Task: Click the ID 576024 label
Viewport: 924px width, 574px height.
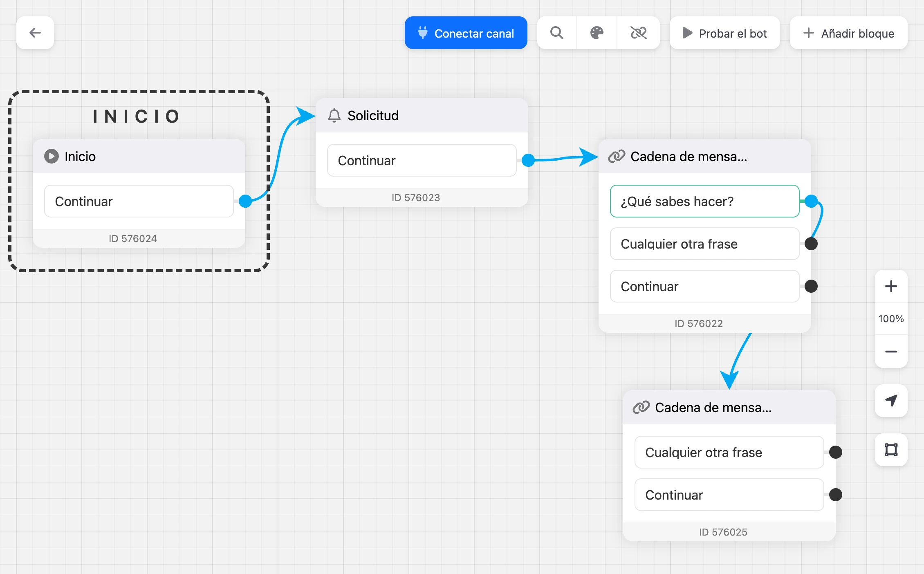Action: tap(133, 239)
